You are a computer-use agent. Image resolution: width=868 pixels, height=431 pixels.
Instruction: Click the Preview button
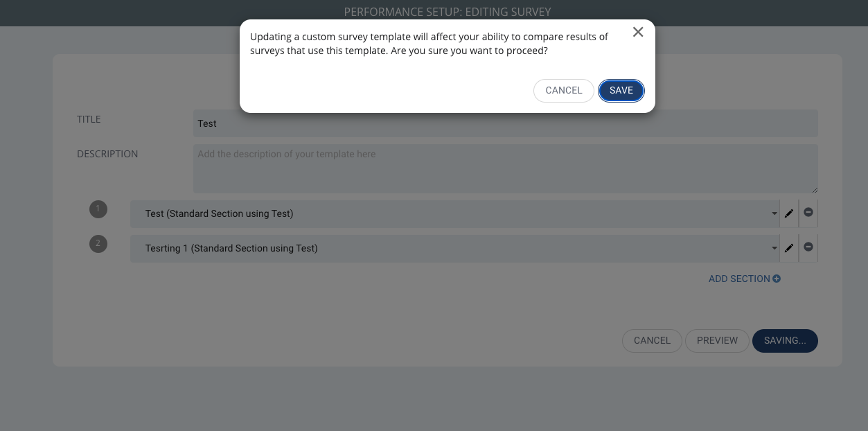[x=717, y=340]
